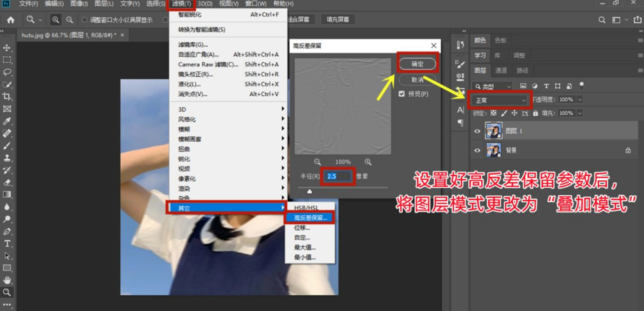The image size is (644, 311).
Task: Open layer filter type 类型 dropdown
Action: click(x=492, y=86)
